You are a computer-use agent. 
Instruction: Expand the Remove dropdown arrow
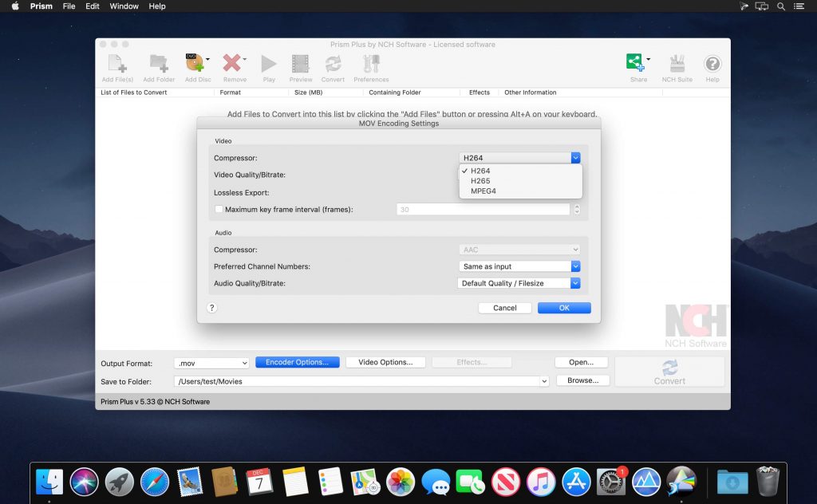245,59
